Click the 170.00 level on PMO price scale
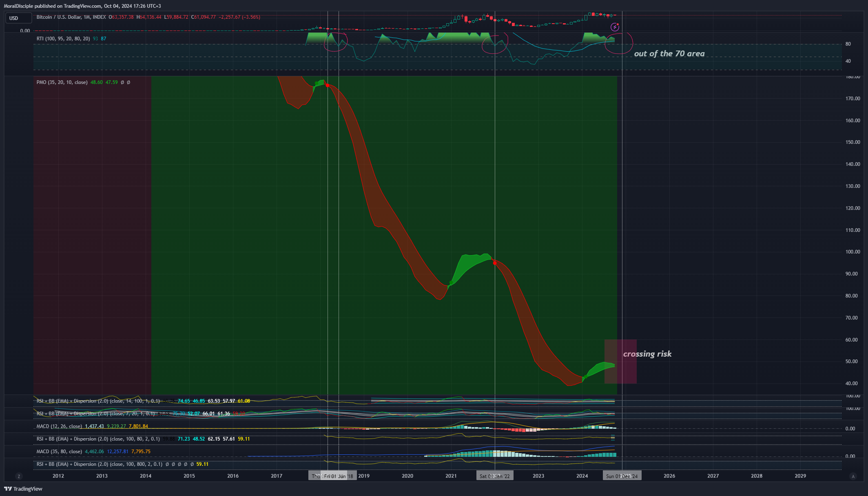This screenshot has height=496, width=868. tap(853, 99)
